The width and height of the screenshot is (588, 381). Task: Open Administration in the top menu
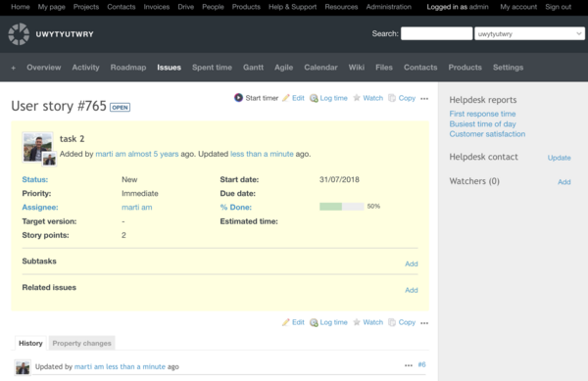click(x=388, y=7)
